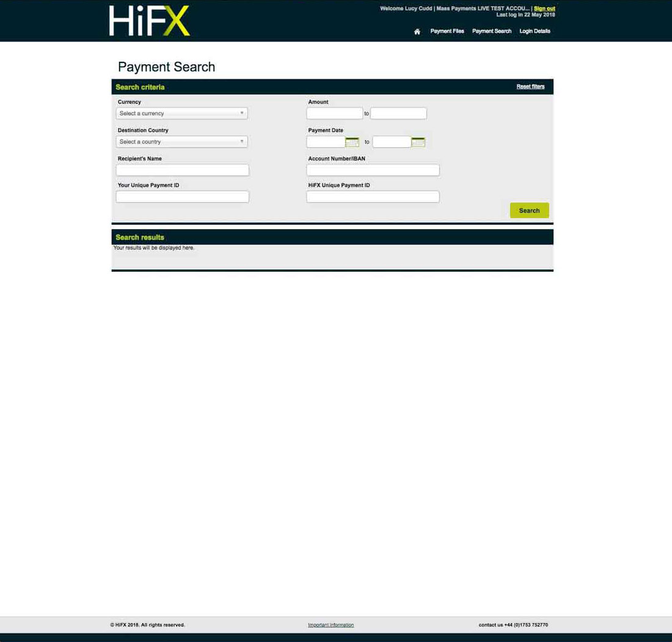Image resolution: width=672 pixels, height=642 pixels.
Task: Open the Login Details menu item
Action: [535, 31]
